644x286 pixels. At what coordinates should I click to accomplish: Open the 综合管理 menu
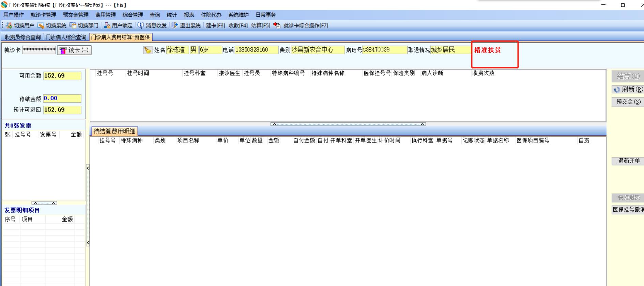point(133,15)
